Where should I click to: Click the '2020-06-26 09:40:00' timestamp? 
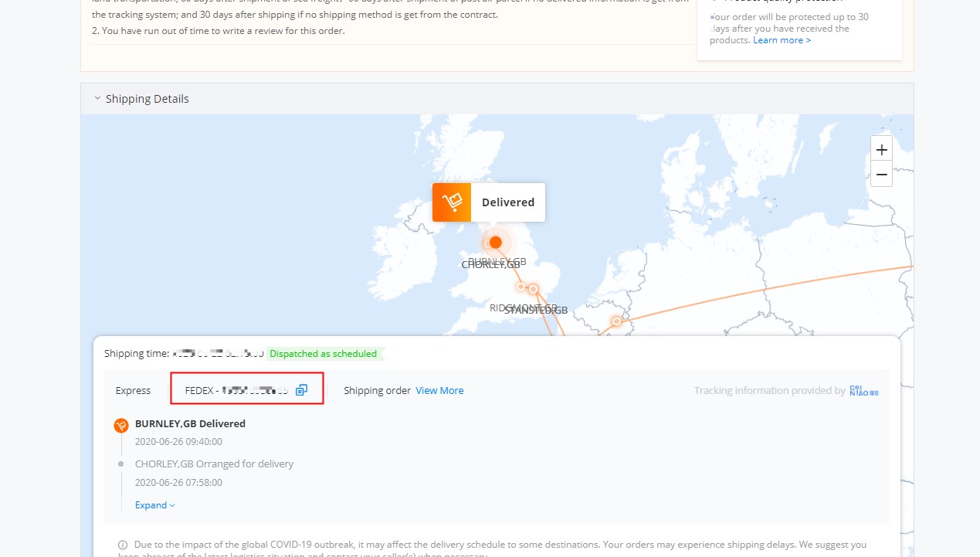(178, 442)
